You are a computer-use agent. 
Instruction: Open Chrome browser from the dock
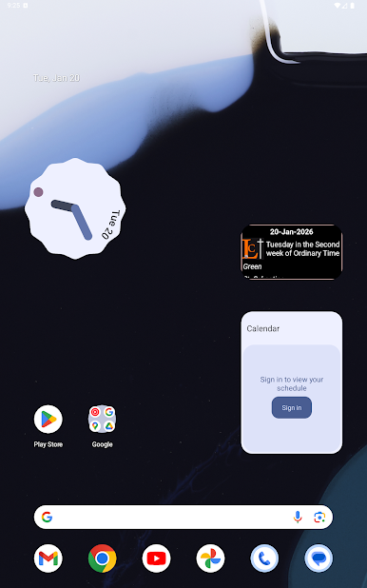click(102, 559)
